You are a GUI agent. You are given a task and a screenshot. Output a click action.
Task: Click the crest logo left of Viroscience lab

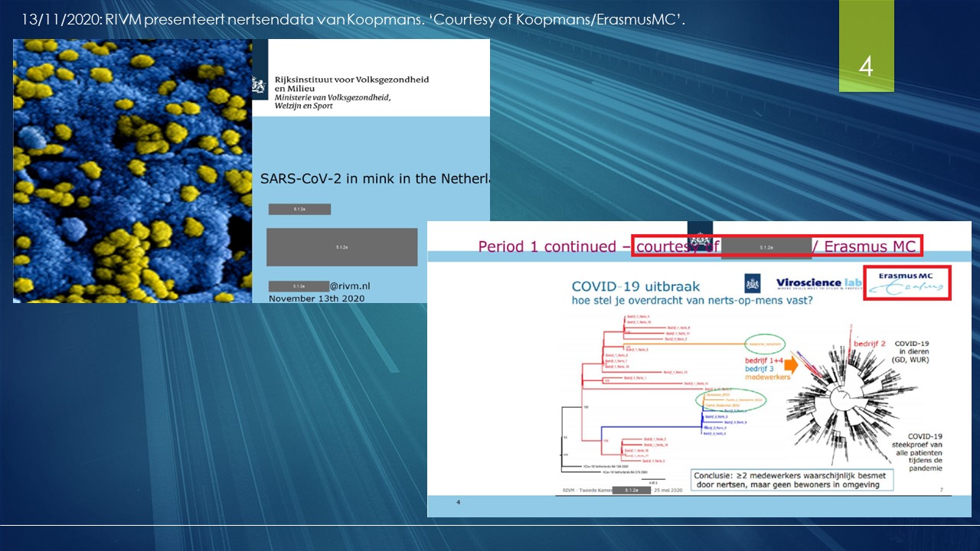pos(754,283)
